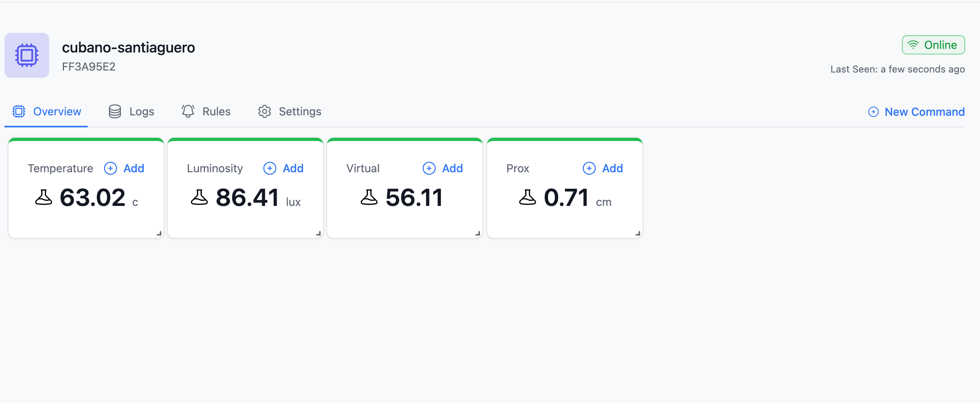980x403 pixels.
Task: Add a widget to the Virtual sensor
Action: 443,168
